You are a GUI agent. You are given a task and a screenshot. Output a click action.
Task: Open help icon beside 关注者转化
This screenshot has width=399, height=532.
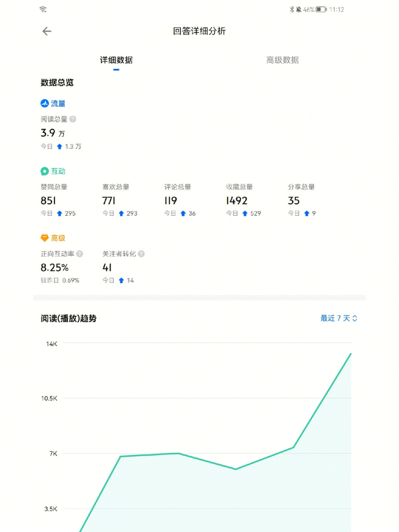[x=141, y=254]
